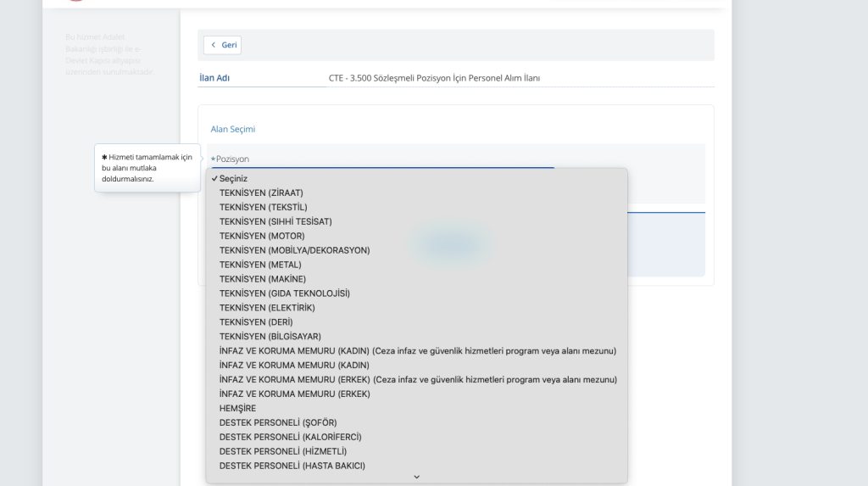Select TEKNİSYEN (BİLGİSAYAR) position
868x486 pixels.
tap(270, 337)
